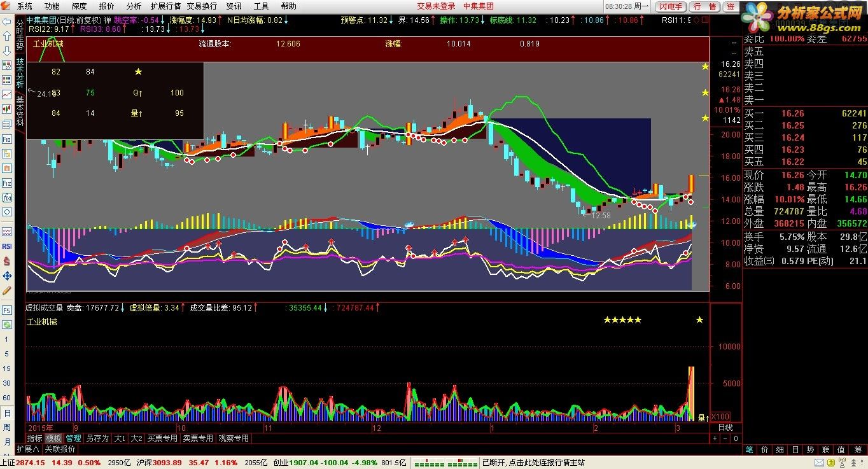
Task: Open the 帮助 menu
Action: click(x=289, y=6)
